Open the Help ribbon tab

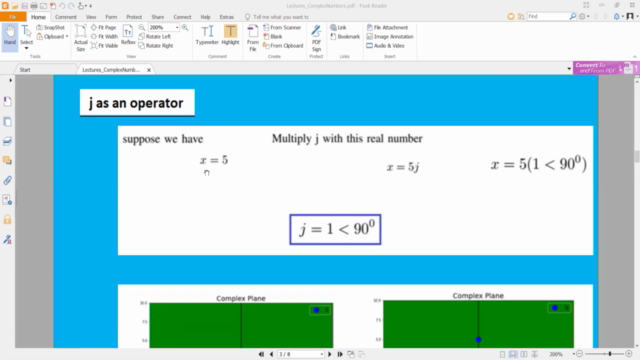[x=205, y=17]
